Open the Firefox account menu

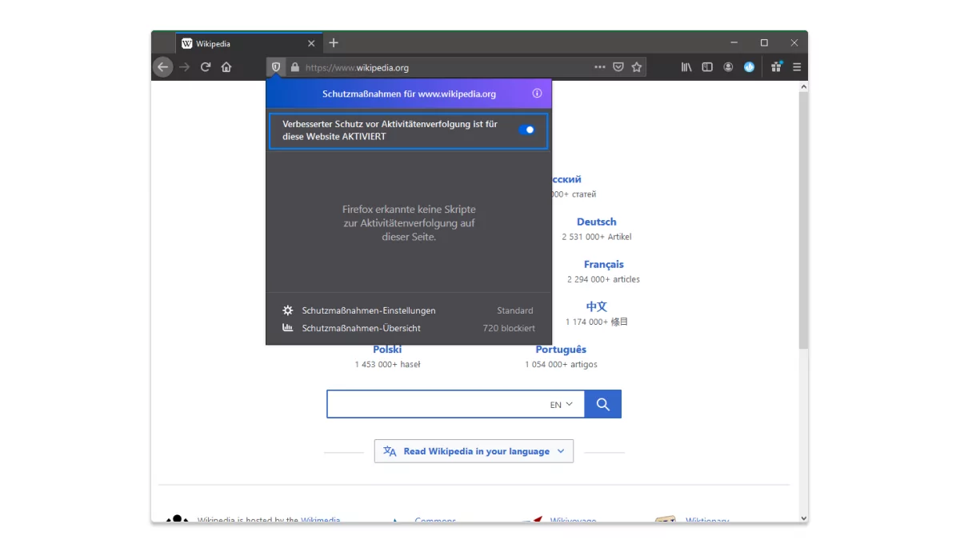(728, 67)
